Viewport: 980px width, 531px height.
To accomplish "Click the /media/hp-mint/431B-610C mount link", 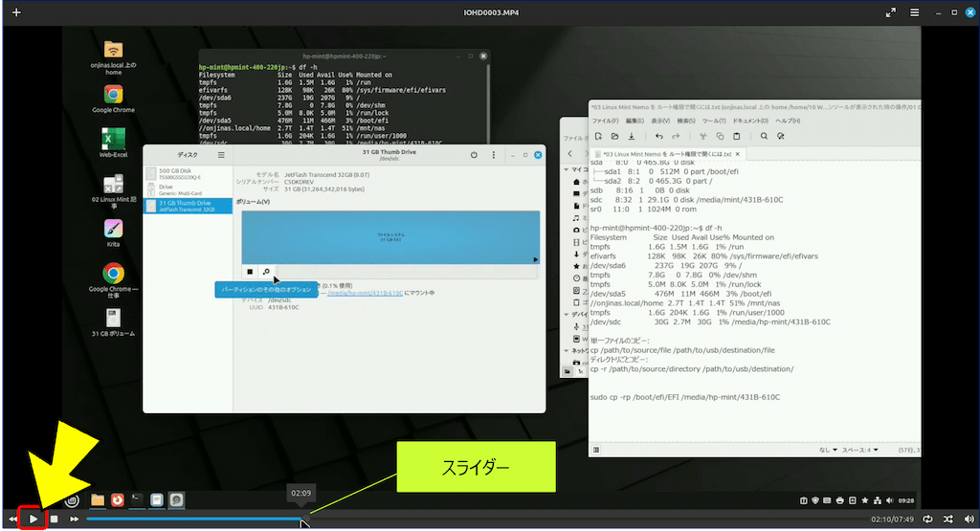I will pos(365,293).
